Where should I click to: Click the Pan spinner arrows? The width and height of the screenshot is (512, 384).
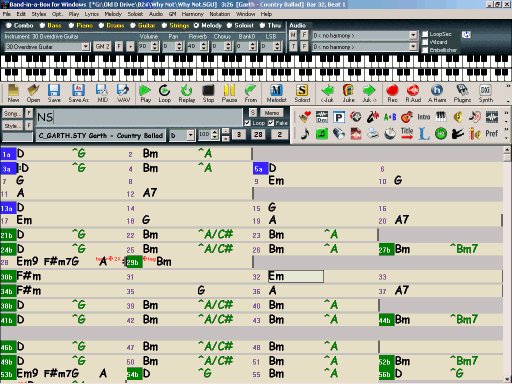click(179, 46)
